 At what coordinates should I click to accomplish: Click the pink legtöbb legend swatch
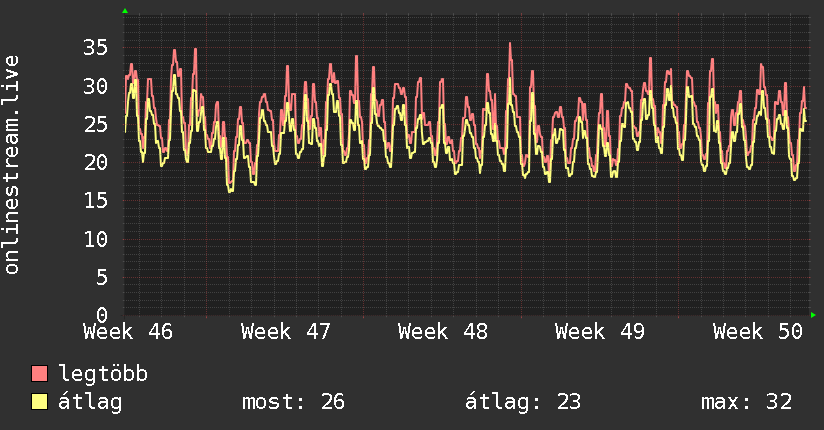[39, 373]
